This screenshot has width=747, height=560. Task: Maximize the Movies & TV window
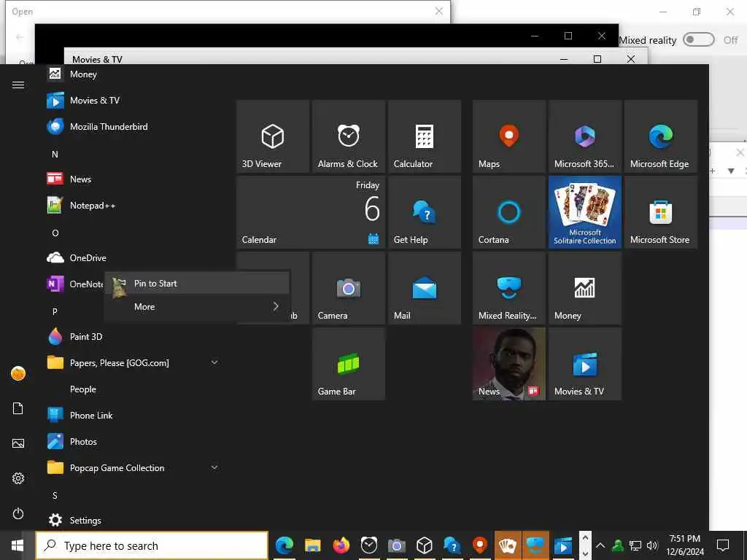tap(597, 59)
